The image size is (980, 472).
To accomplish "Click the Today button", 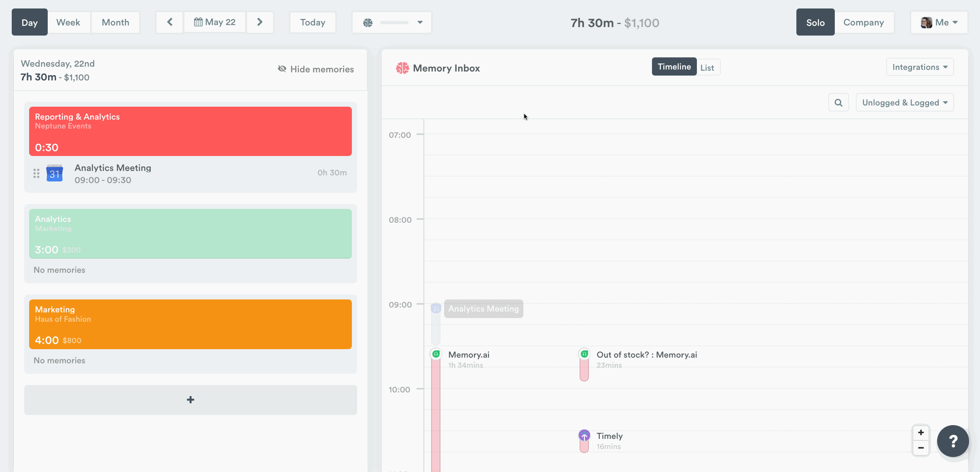I will point(312,22).
